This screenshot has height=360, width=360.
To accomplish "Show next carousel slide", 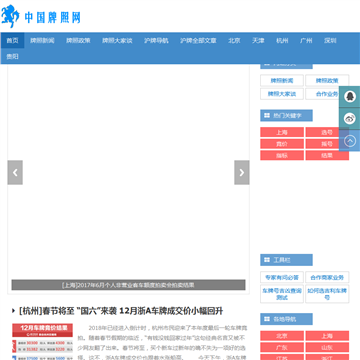I will click(x=242, y=172).
